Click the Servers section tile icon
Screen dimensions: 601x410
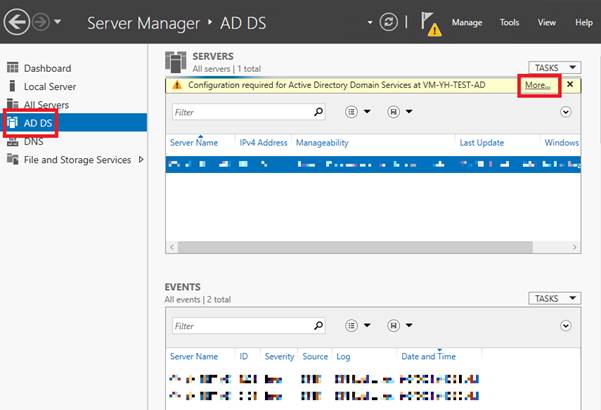[x=176, y=62]
